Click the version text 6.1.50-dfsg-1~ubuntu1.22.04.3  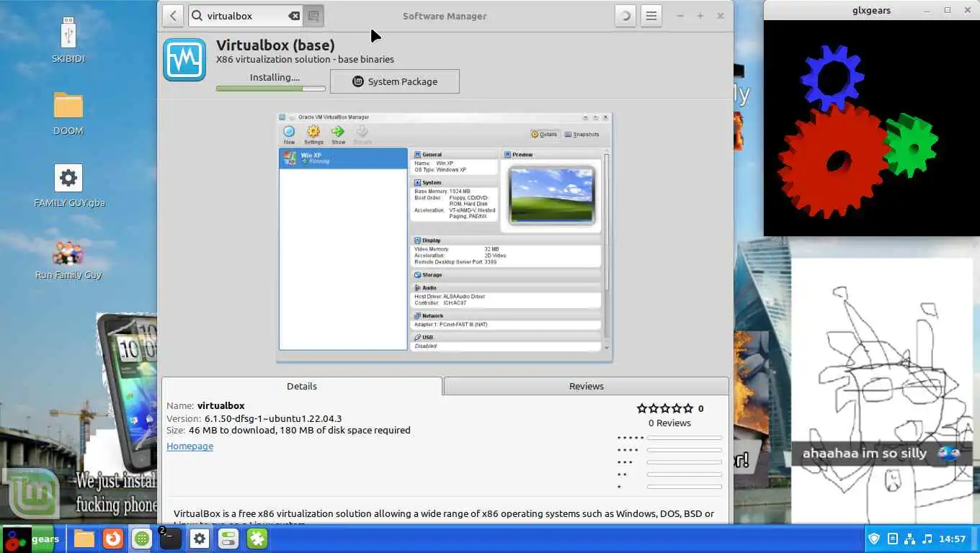[273, 418]
